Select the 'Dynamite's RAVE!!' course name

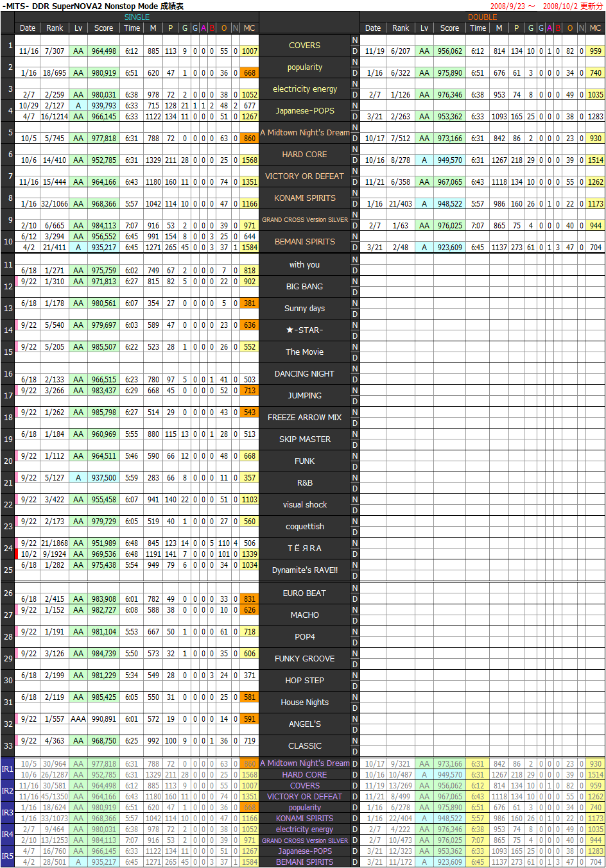[304, 570]
